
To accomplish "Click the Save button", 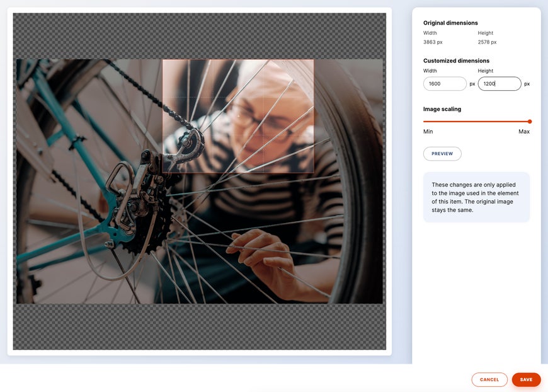I will point(526,379).
